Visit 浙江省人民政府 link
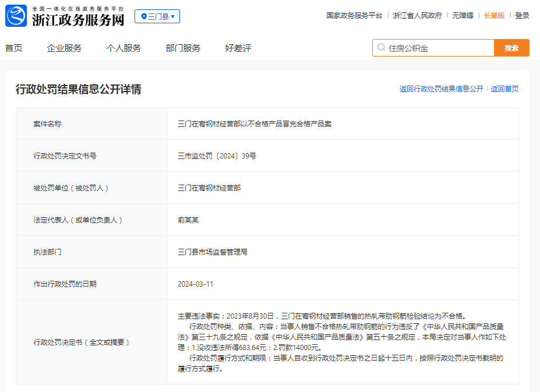 point(417,16)
